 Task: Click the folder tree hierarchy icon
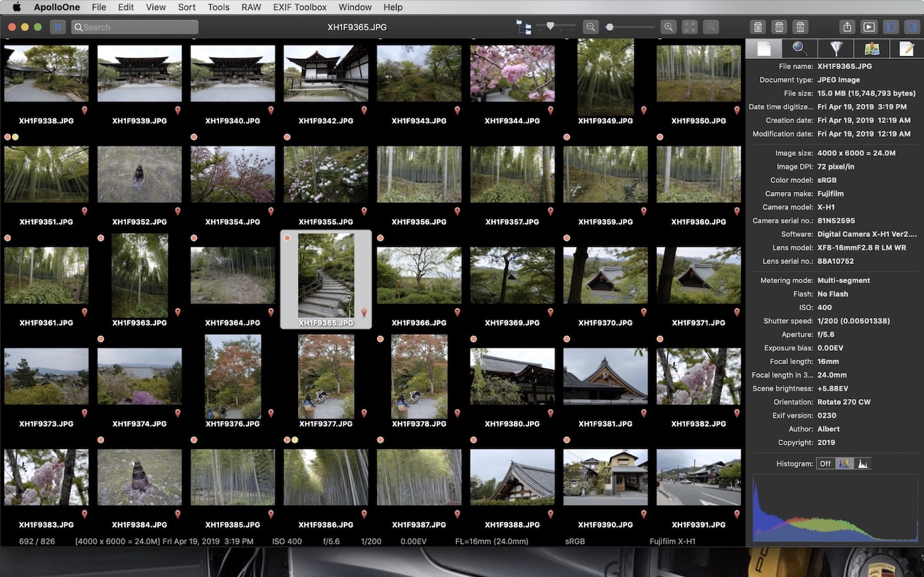click(x=523, y=27)
